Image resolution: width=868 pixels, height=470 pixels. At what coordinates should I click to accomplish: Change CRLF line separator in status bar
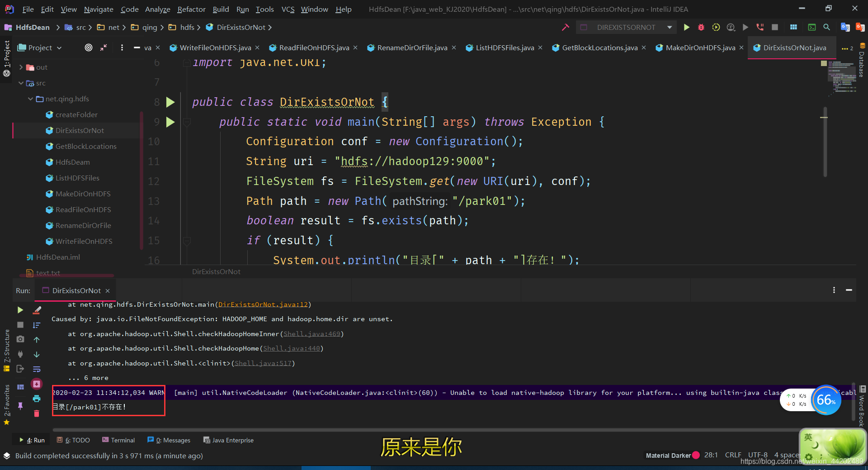point(733,455)
